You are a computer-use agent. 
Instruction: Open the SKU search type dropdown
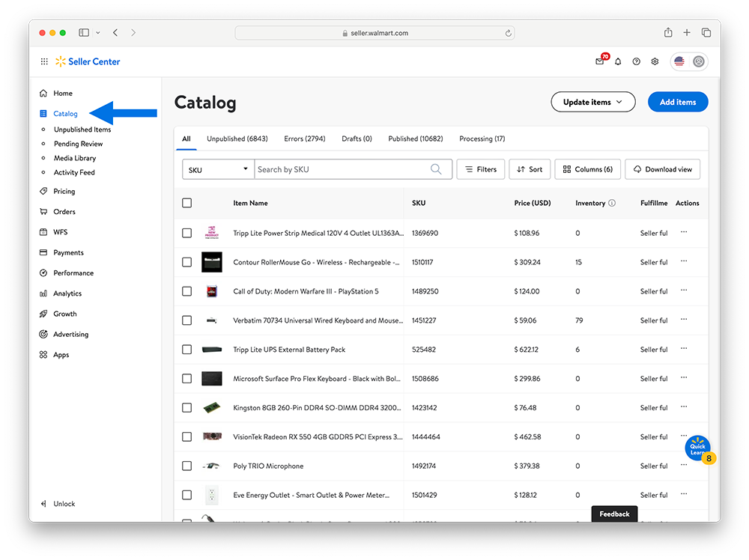[218, 169]
